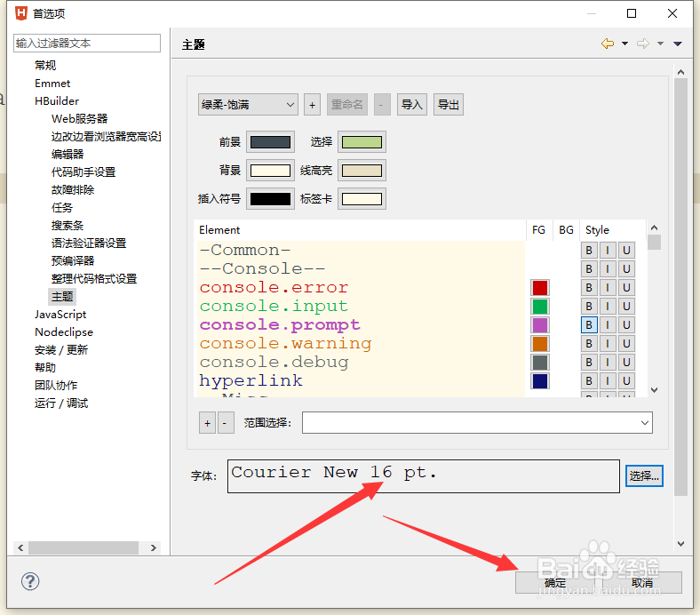Click the filter text input field
The height and width of the screenshot is (615, 700).
click(x=87, y=44)
